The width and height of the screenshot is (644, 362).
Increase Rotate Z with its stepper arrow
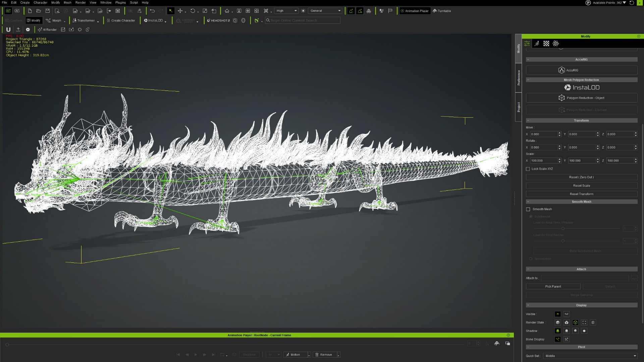coord(636,146)
